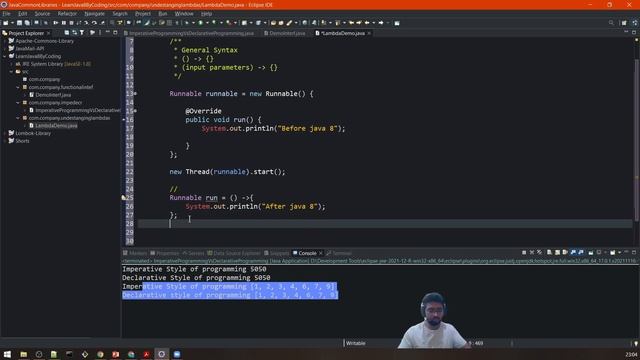Click the Console terminate square icon
The width and height of the screenshot is (640, 360).
click(x=524, y=253)
